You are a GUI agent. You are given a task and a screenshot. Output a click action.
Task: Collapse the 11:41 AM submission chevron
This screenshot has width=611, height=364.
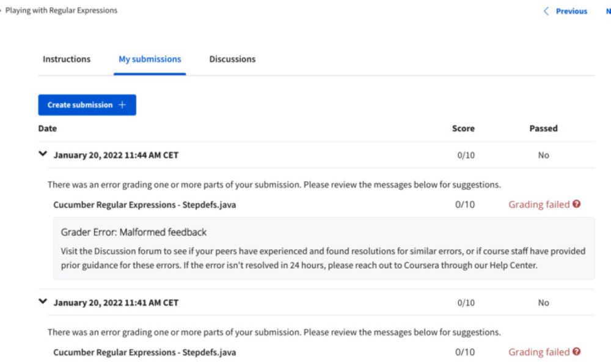(x=43, y=301)
